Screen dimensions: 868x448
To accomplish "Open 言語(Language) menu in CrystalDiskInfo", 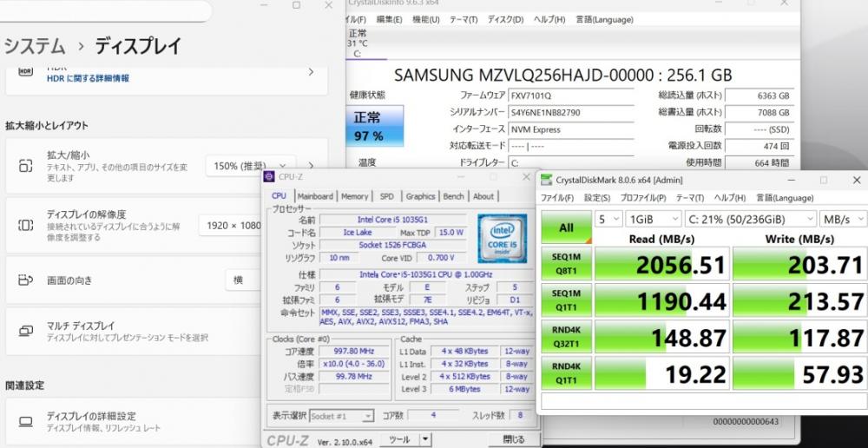I will click(x=604, y=19).
